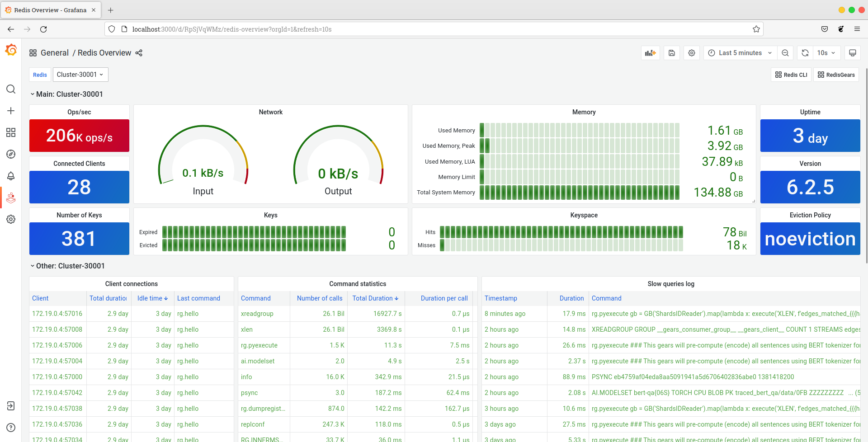Click the Keyspace Hits bar gauge

point(561,232)
